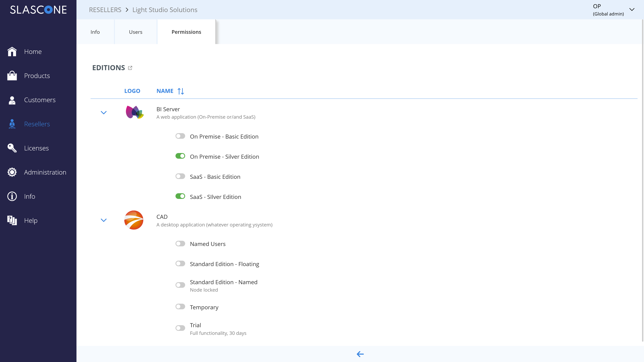Open Licenses menu item
Image resolution: width=644 pixels, height=362 pixels.
click(36, 148)
